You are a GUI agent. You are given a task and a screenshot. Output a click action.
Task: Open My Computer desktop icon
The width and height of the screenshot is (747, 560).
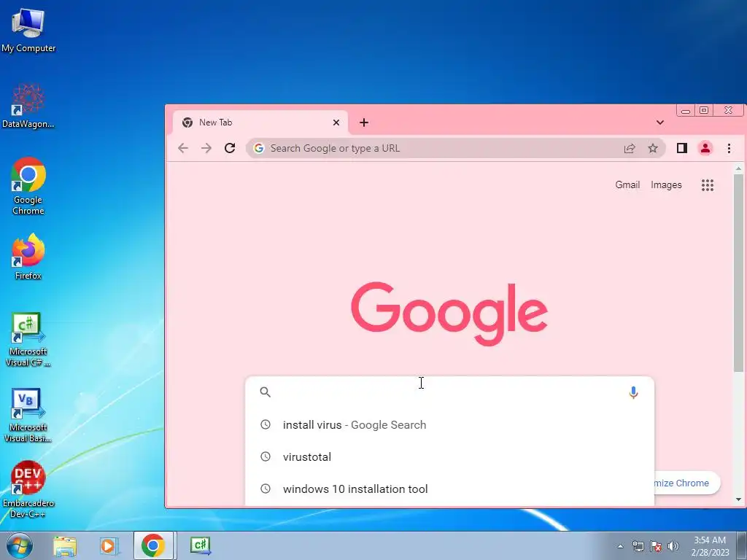click(28, 31)
